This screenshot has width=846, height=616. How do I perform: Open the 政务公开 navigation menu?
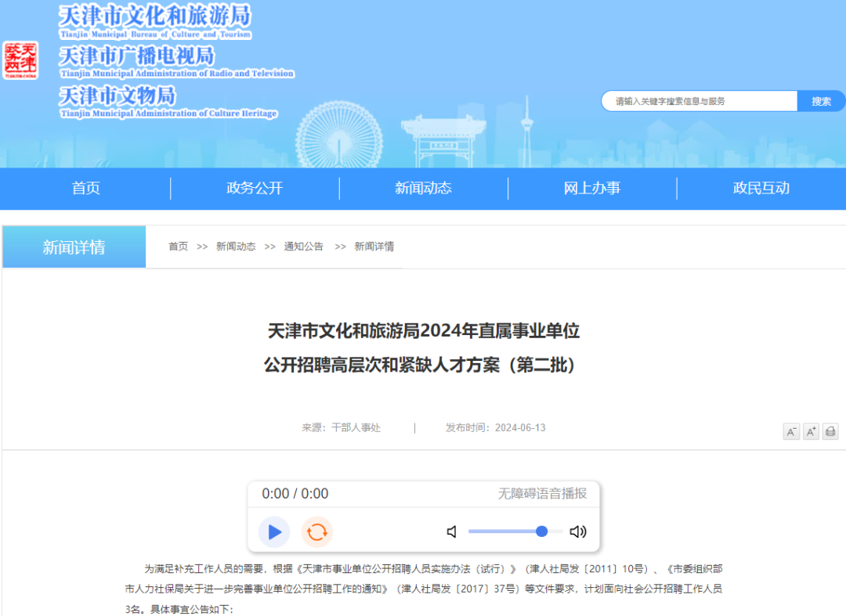tap(254, 188)
